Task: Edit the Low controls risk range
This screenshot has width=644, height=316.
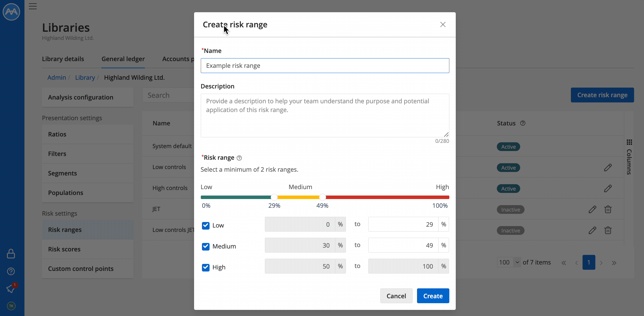Action: (x=608, y=168)
